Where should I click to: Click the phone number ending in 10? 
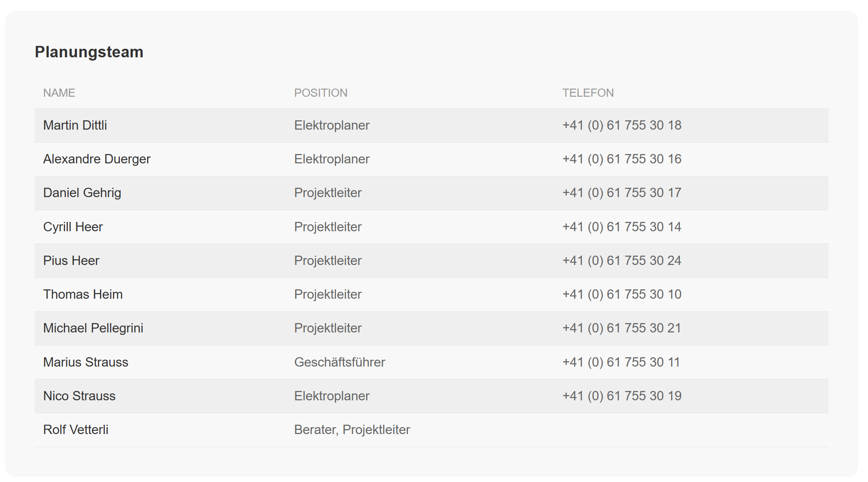click(x=622, y=294)
